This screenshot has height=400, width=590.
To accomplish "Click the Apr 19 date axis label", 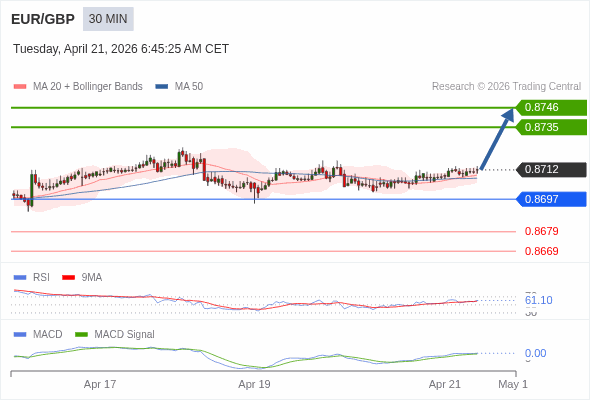I will click(x=254, y=384).
